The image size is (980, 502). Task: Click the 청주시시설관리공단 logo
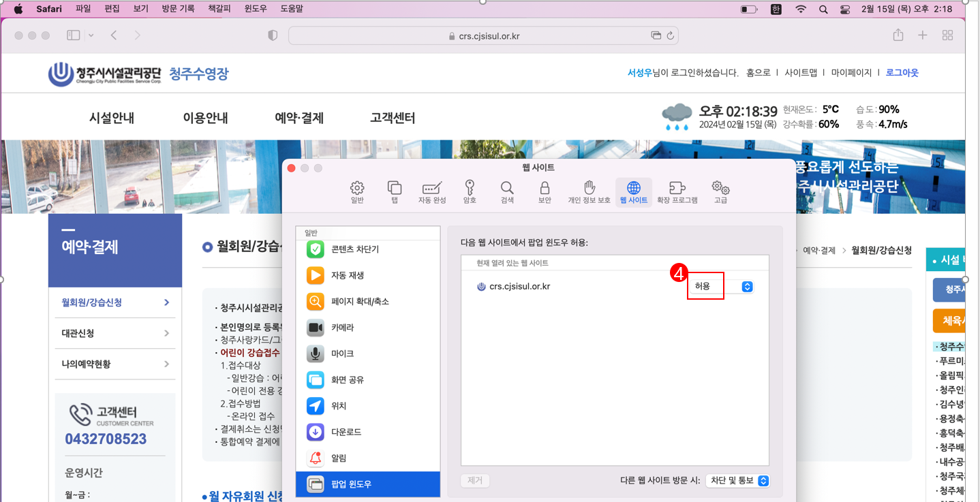coord(105,74)
